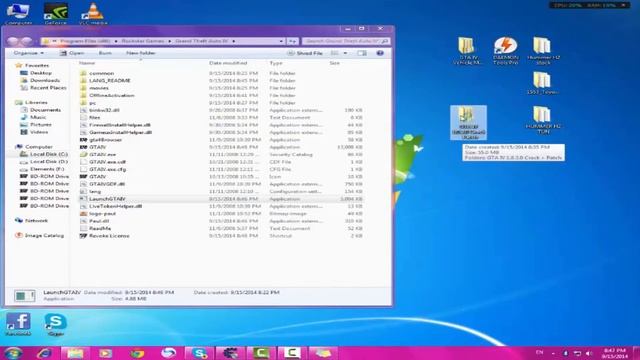
Task: Select the Hummer H2 black folder on desktop
Action: click(543, 51)
